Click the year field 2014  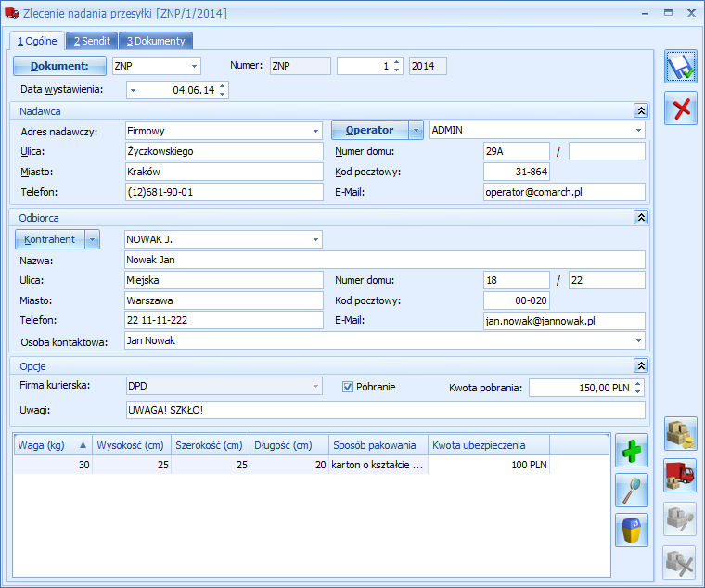pyautogui.click(x=428, y=66)
